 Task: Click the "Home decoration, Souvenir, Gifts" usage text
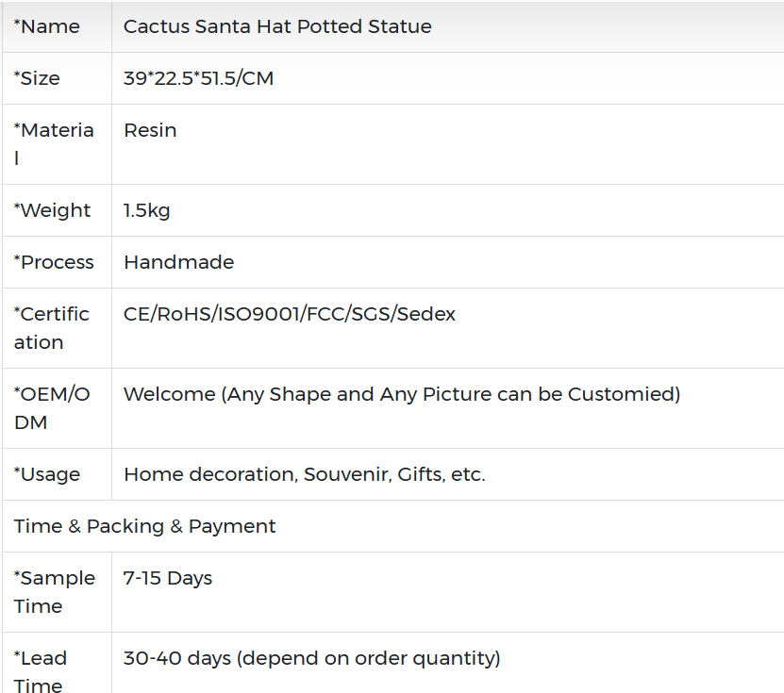(x=304, y=474)
